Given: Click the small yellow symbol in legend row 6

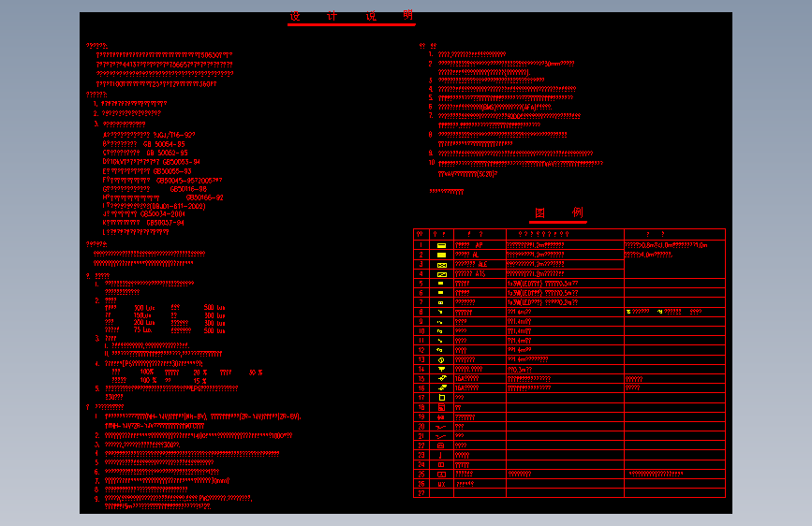Looking at the screenshot, I should 441,293.
